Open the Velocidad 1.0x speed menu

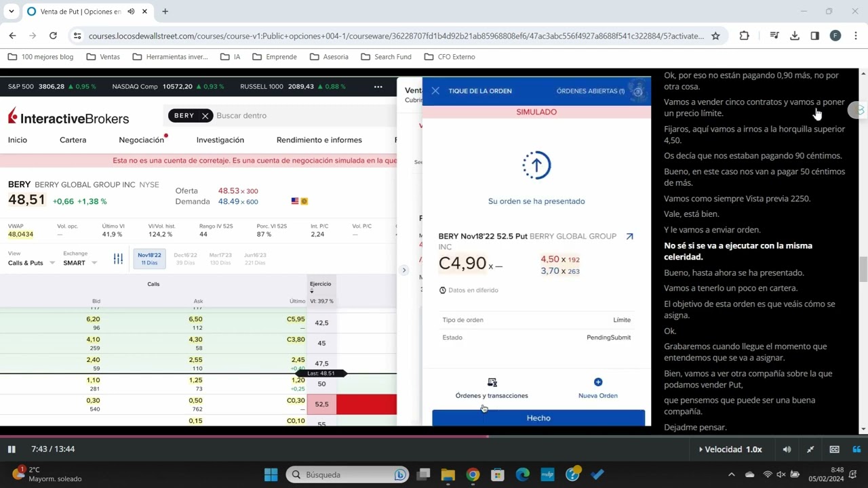731,449
